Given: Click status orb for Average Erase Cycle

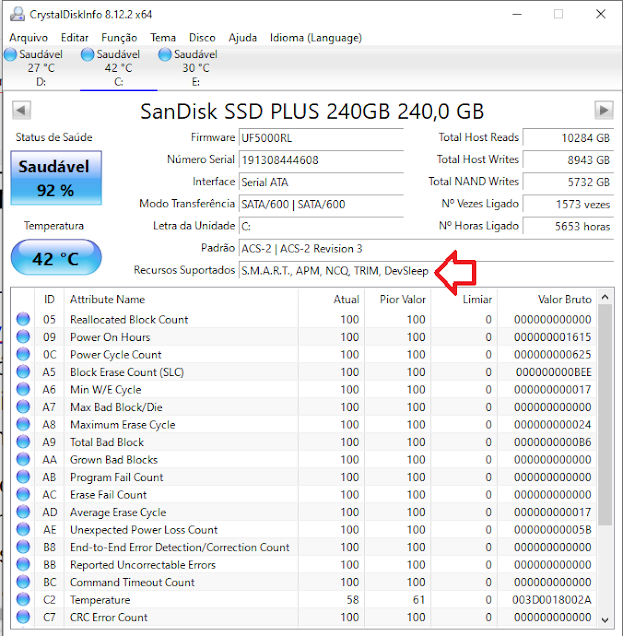Looking at the screenshot, I should [x=23, y=512].
